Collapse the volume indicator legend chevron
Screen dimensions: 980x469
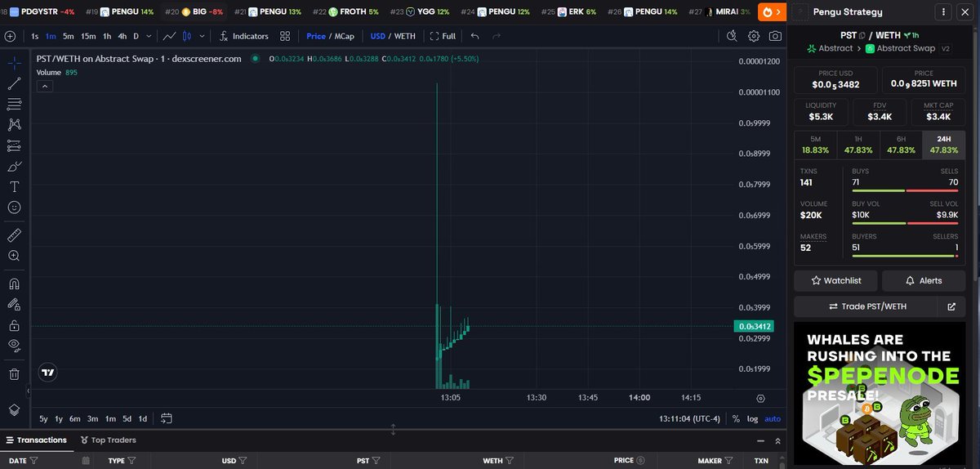click(x=44, y=86)
